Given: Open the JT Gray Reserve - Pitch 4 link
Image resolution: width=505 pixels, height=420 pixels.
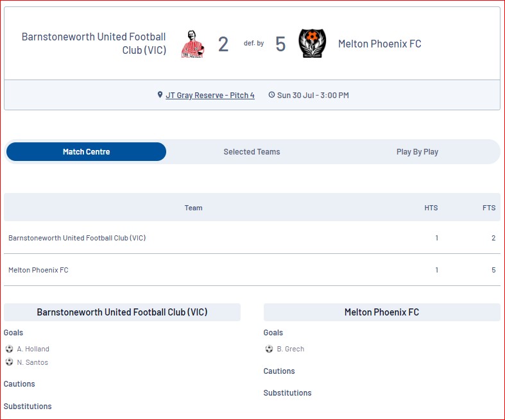Looking at the screenshot, I should pyautogui.click(x=210, y=96).
